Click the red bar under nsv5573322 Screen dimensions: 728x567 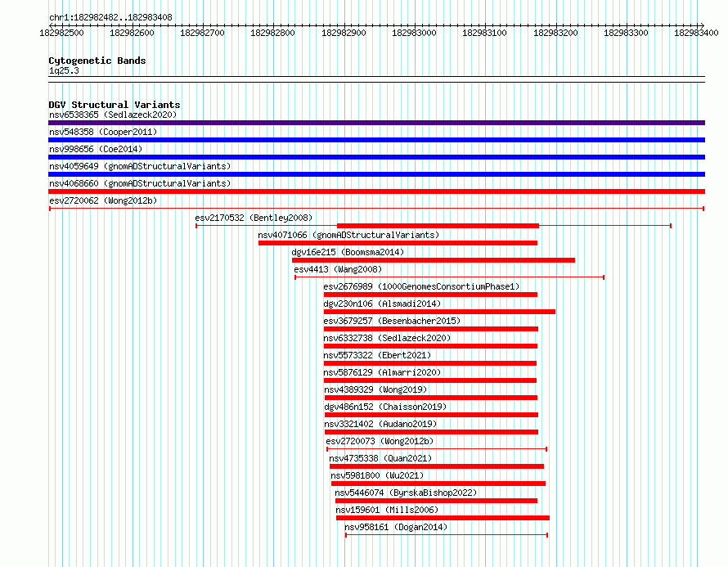tap(430, 363)
